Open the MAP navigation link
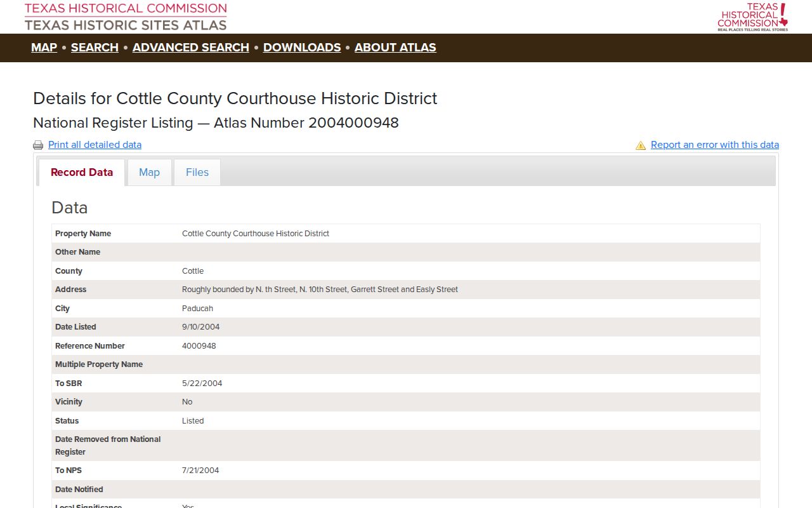812x508 pixels. click(44, 48)
